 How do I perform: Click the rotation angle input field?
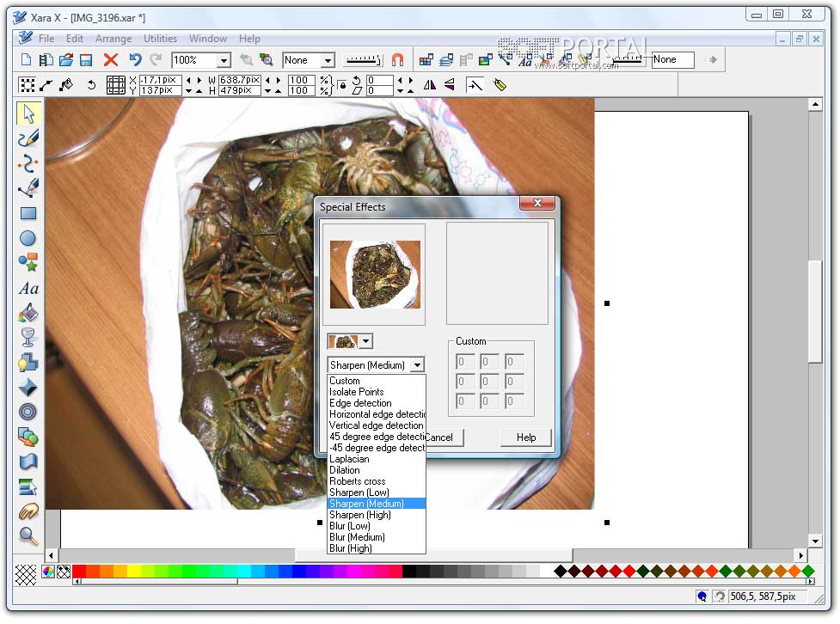click(379, 80)
